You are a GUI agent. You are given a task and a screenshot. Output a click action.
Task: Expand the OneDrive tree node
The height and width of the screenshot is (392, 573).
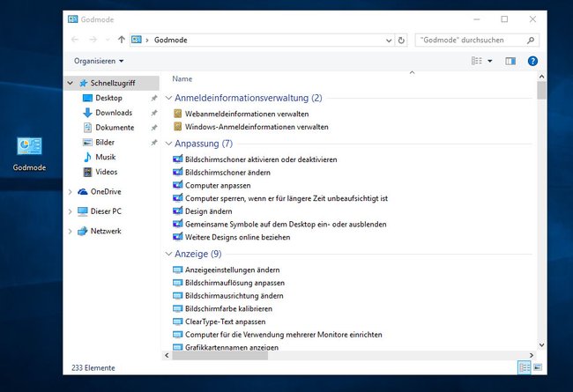point(71,191)
